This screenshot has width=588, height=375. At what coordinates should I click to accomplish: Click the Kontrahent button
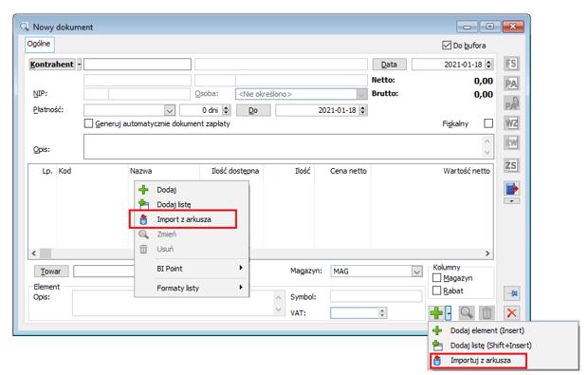click(52, 65)
